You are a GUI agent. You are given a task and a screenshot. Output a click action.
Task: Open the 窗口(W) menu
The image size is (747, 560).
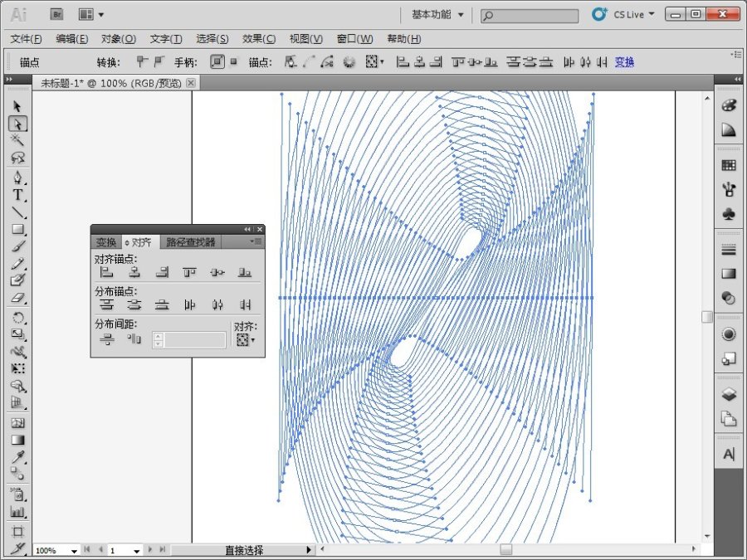355,38
